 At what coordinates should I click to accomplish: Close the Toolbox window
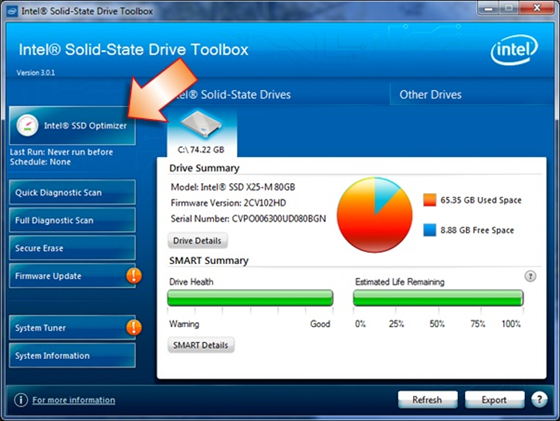pyautogui.click(x=536, y=8)
